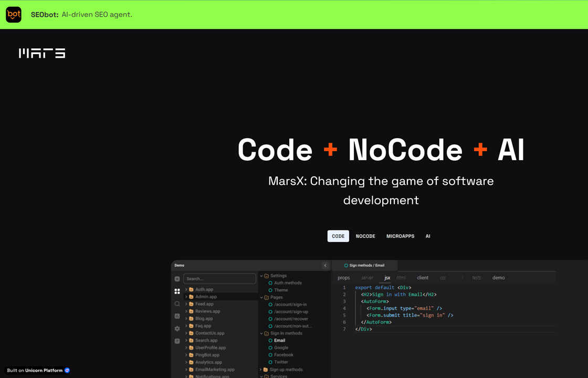Select the jsx editor tab
This screenshot has width=588, height=378.
[x=387, y=278]
